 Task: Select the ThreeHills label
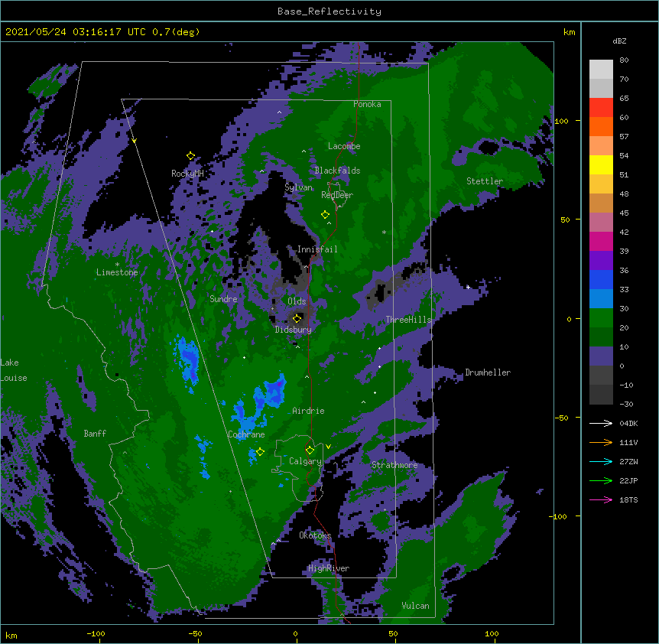click(408, 320)
